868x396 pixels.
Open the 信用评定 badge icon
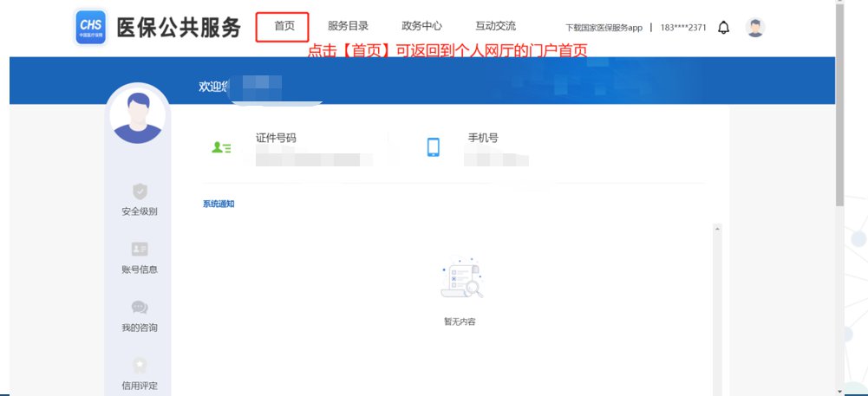click(x=140, y=365)
